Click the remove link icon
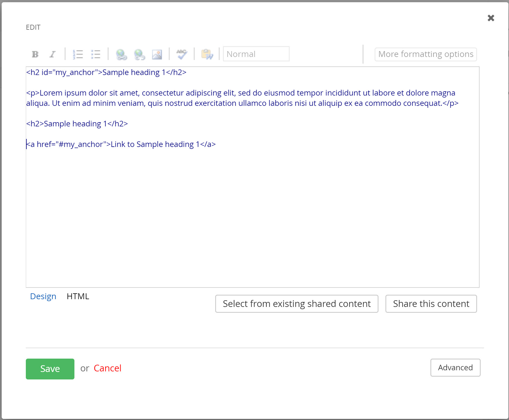The height and width of the screenshot is (420, 509). pyautogui.click(x=139, y=54)
